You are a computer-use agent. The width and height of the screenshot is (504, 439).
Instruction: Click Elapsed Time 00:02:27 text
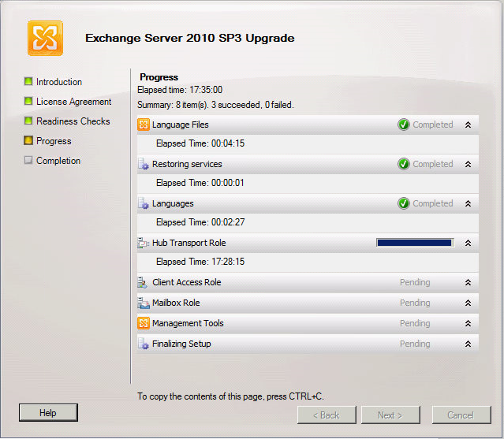pos(200,222)
